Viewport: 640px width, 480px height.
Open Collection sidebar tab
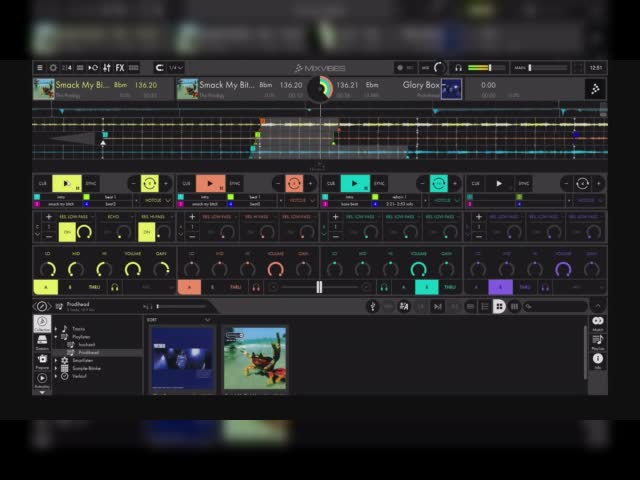pos(42,324)
